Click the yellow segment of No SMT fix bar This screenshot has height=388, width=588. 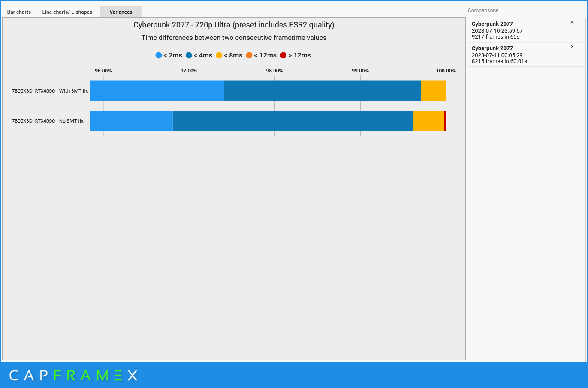(428, 121)
